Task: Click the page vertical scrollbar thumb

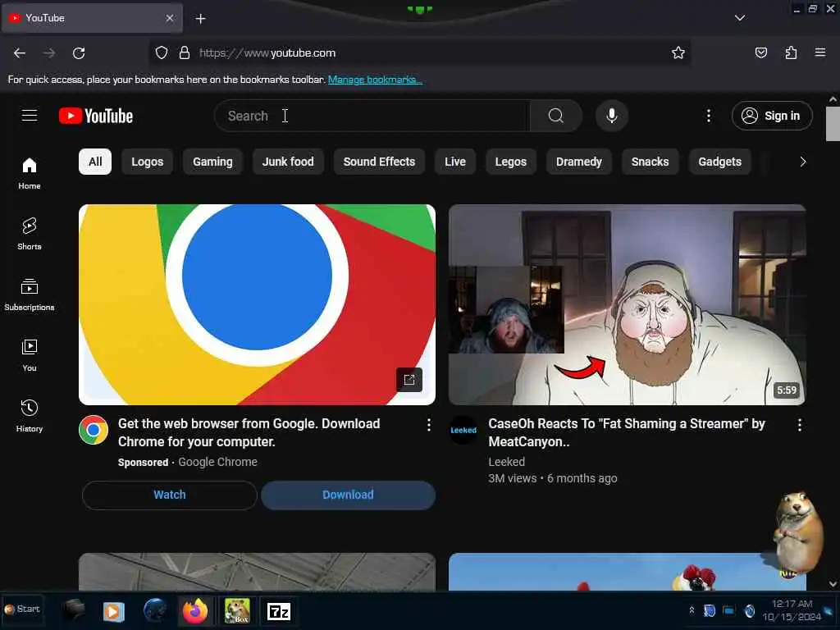Action: point(833,124)
